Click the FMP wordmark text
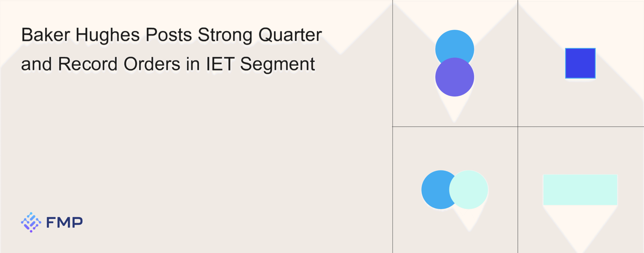The height and width of the screenshot is (253, 644). click(x=64, y=223)
